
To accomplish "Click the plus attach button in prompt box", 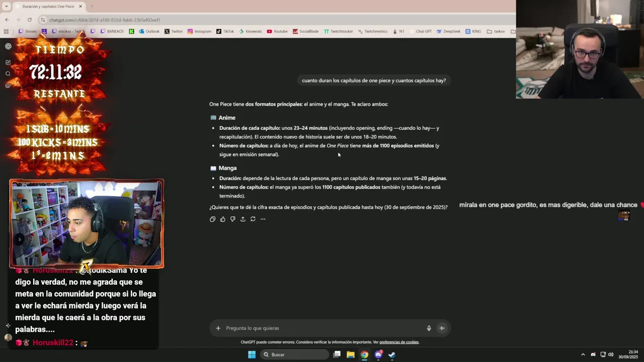I will [218, 328].
